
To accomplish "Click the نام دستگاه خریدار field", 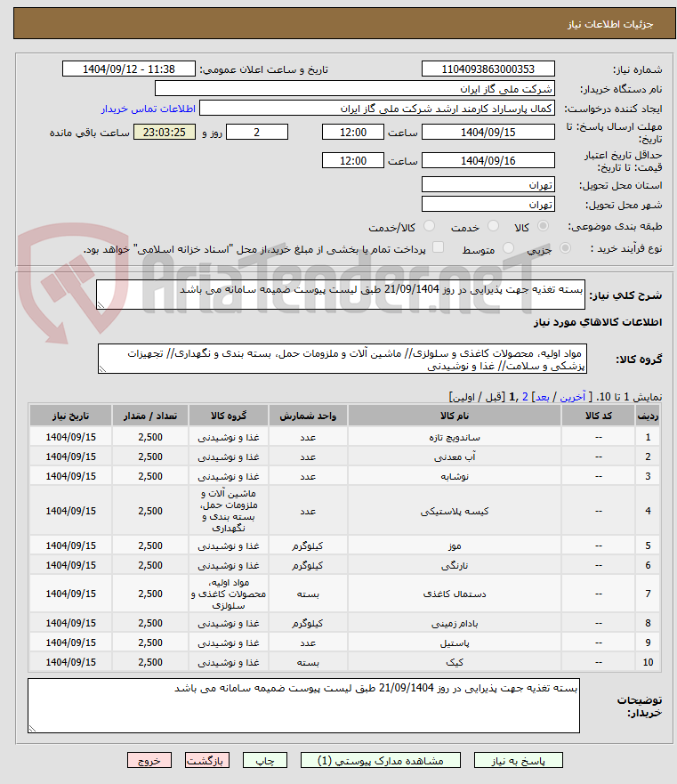I will [x=354, y=88].
